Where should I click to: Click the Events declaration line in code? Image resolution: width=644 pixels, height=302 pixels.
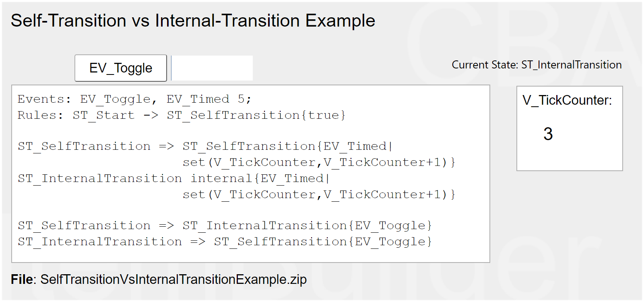pyautogui.click(x=134, y=99)
